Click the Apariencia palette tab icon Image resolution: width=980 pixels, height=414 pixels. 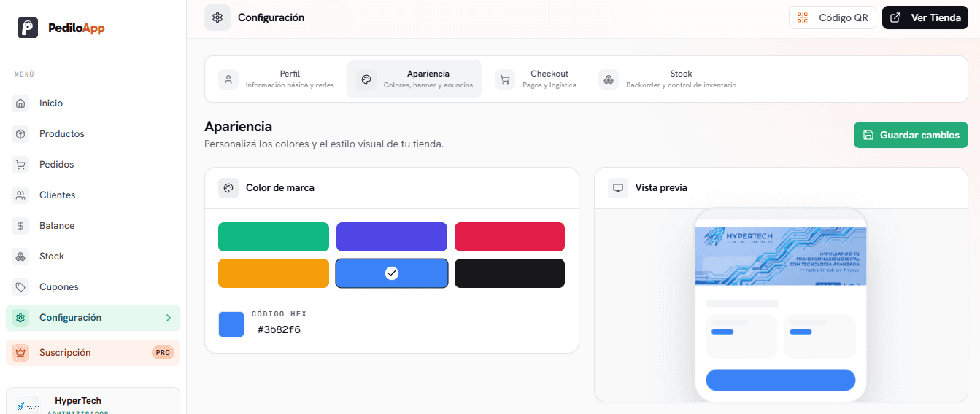[366, 79]
